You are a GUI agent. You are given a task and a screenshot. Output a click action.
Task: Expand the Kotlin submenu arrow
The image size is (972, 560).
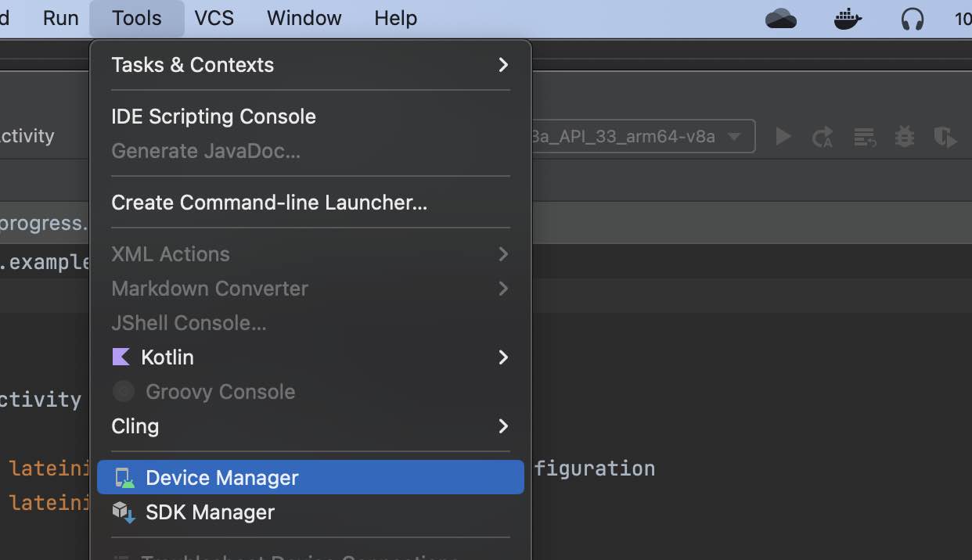click(503, 357)
